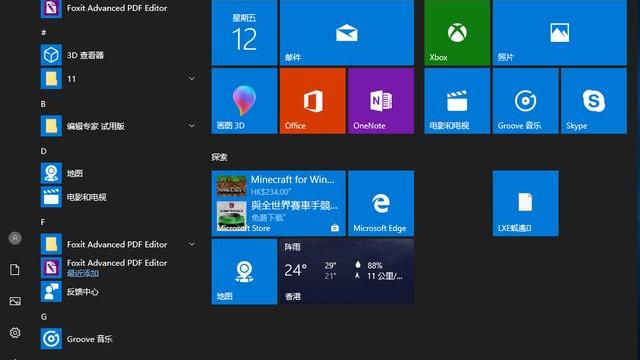Open the LXE document tile

coord(525,203)
